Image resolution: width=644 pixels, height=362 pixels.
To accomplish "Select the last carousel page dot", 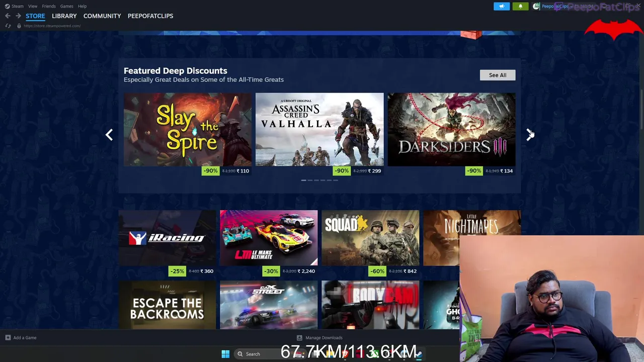I will [336, 180].
